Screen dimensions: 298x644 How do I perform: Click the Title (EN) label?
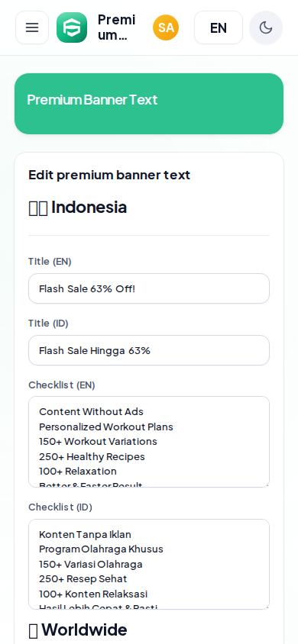point(50,262)
